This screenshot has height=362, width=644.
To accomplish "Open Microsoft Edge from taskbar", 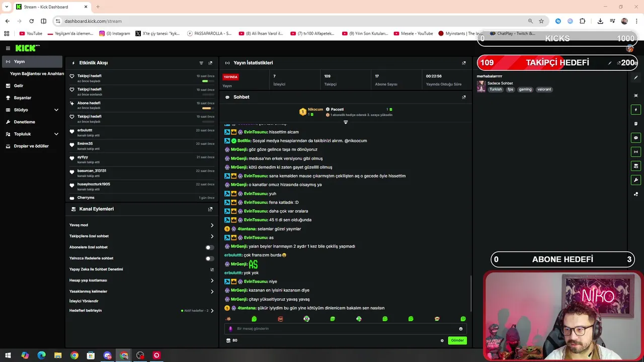I will [41, 355].
